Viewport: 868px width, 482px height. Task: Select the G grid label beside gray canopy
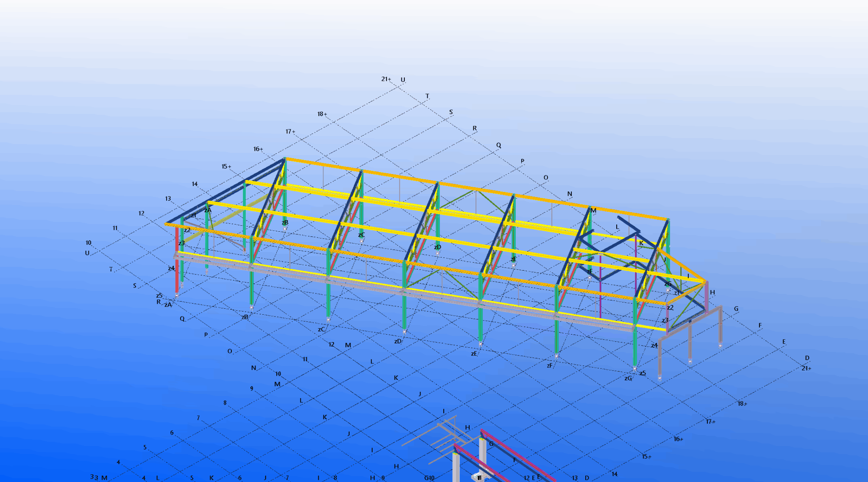[x=736, y=309]
